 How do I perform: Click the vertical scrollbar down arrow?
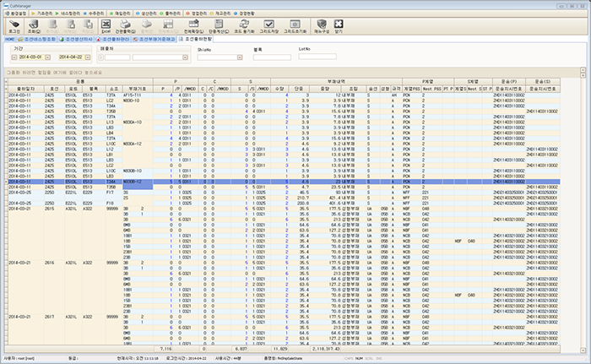click(x=583, y=350)
